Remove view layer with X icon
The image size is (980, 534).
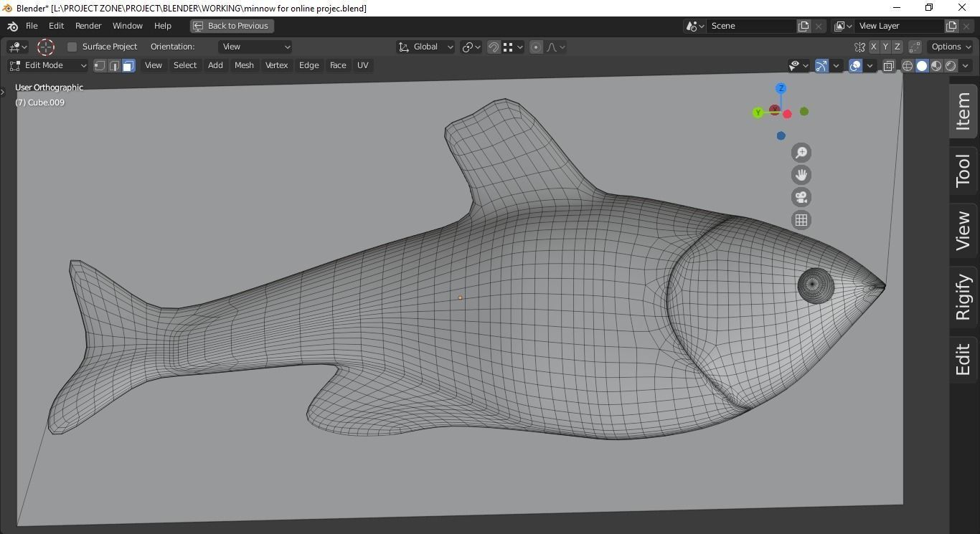tap(966, 26)
